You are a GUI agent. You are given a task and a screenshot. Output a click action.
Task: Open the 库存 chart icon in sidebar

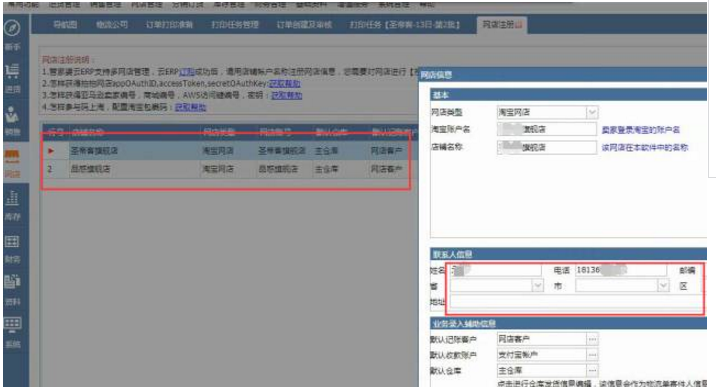coord(12,199)
